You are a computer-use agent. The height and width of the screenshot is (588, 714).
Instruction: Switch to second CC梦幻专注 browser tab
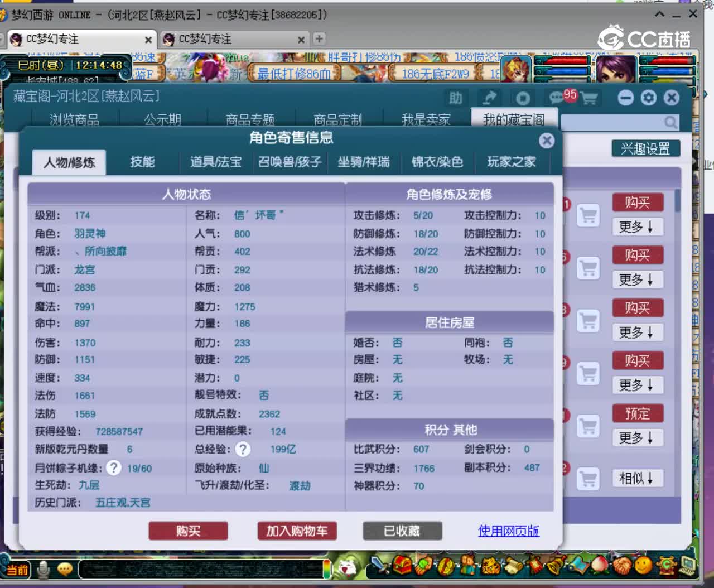pos(233,39)
